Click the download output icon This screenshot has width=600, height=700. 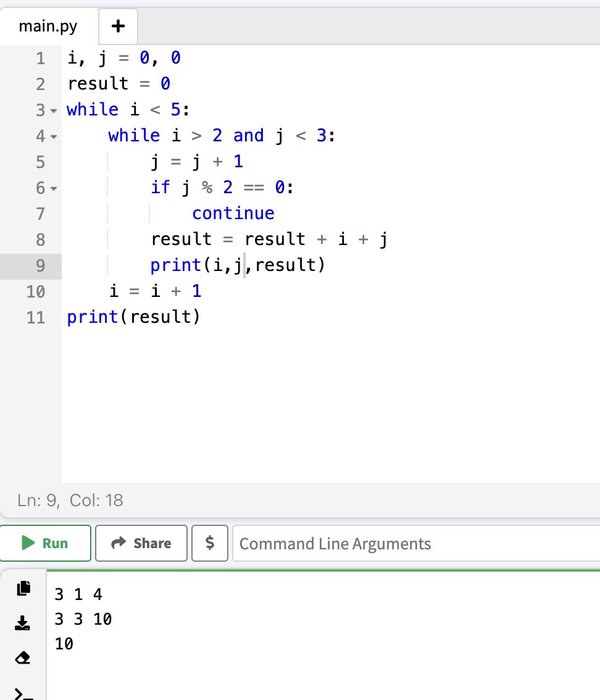[23, 623]
